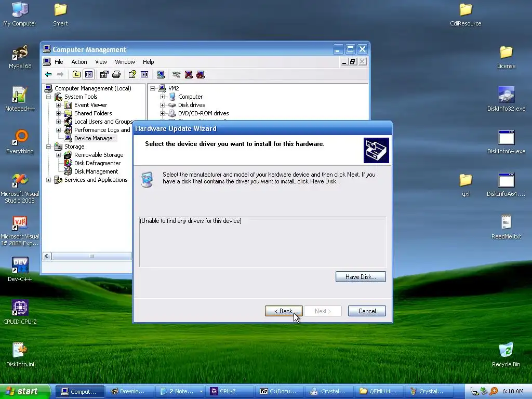Expand Local Users and Groups node

[58, 122]
